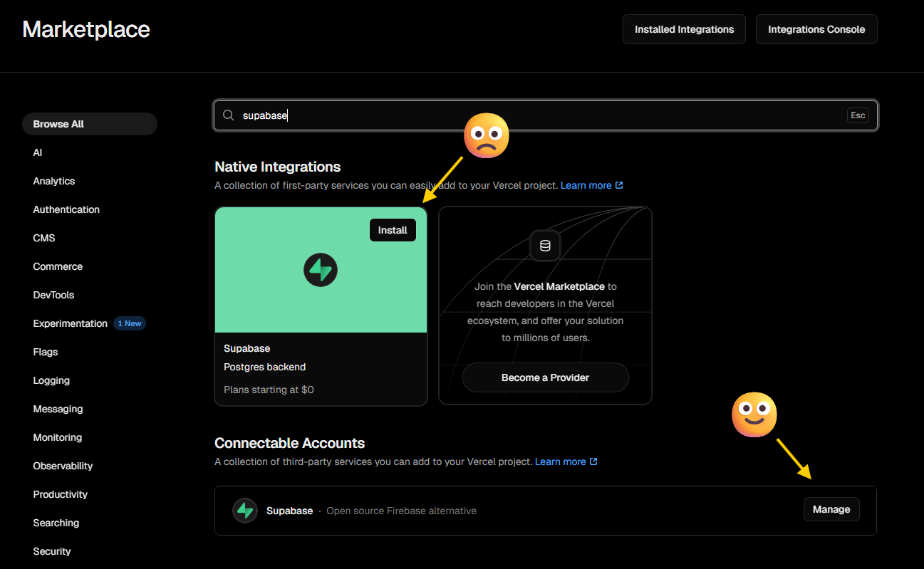
Task: Click the Supabase logo in Connectable Accounts row
Action: (x=245, y=511)
